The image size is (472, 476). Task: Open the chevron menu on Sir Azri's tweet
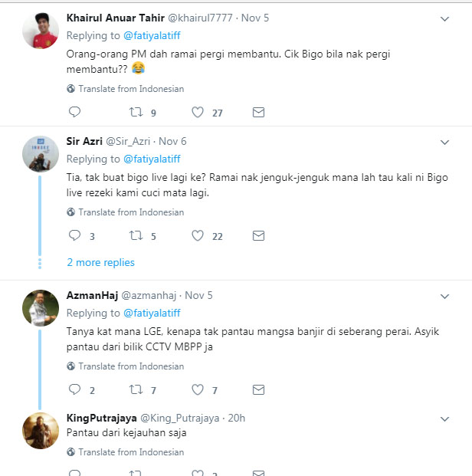(x=444, y=143)
